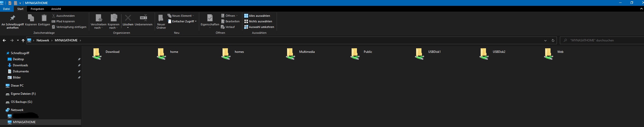
Task: Click the Umbenennen icon
Action: [x=144, y=18]
